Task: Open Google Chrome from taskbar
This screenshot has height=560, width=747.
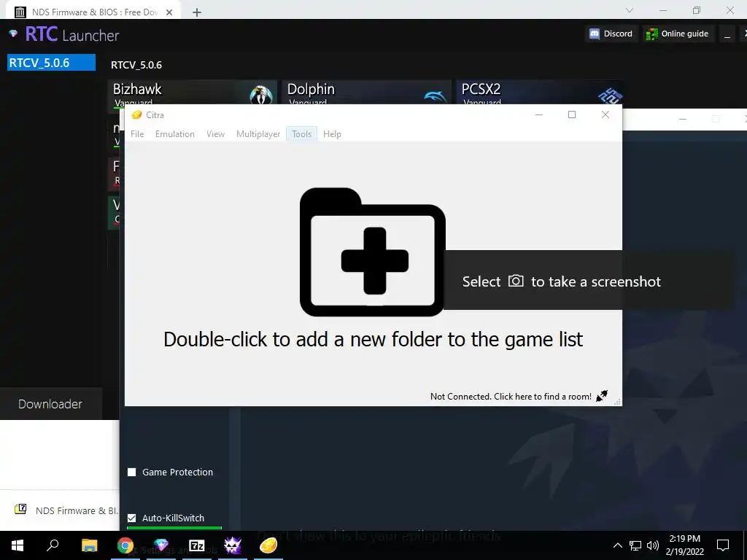Action: [125, 545]
